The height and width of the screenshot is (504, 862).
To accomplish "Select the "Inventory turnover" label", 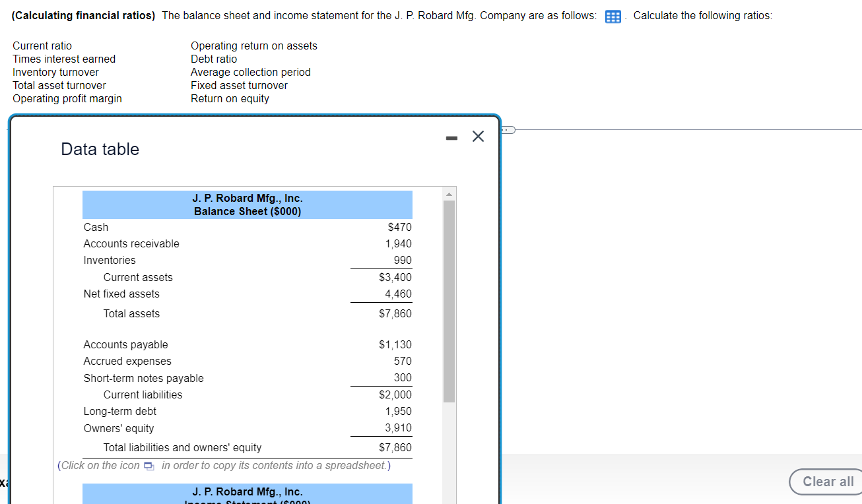I will [55, 72].
